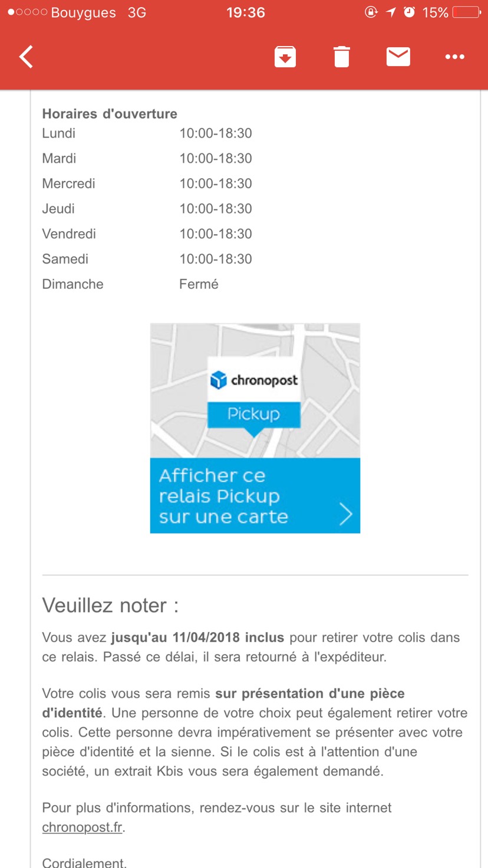Tap the white chevron on the blue banner
This screenshot has width=488, height=868.
pos(346,514)
